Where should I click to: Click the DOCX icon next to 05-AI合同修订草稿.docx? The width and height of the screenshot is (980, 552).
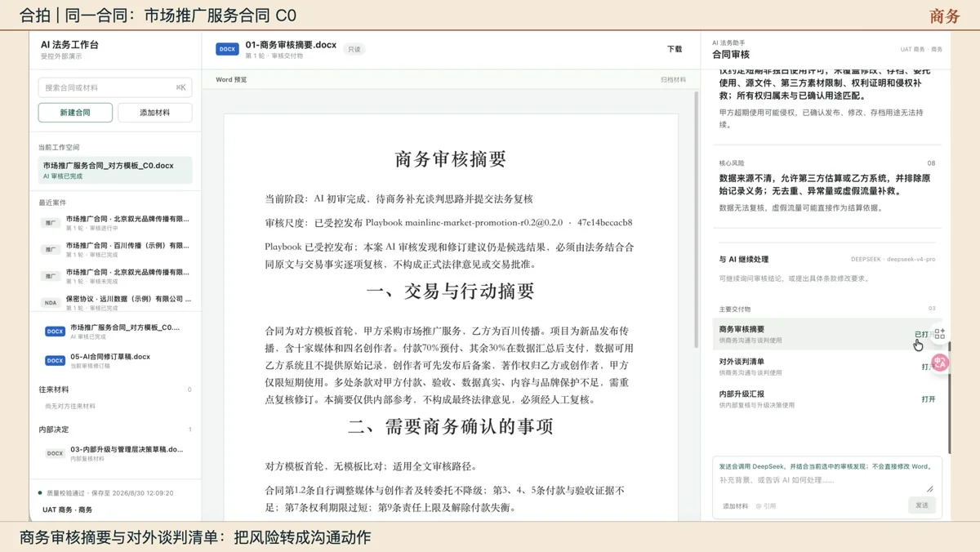click(55, 360)
